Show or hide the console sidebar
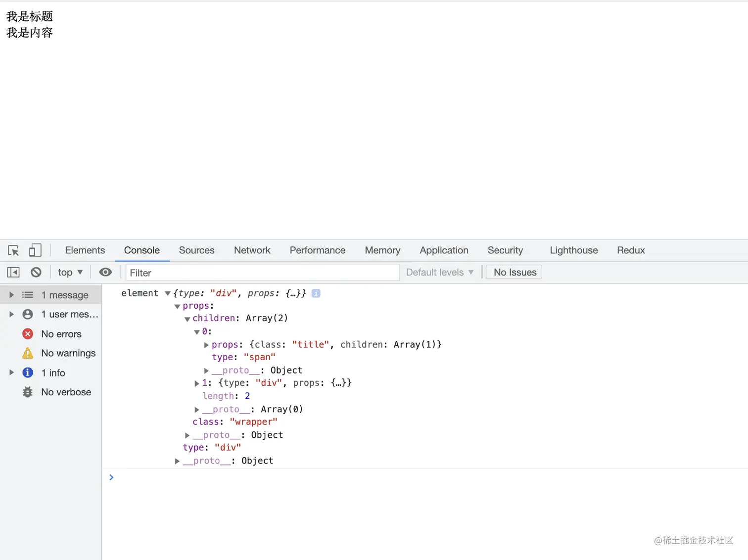This screenshot has width=748, height=560. [x=13, y=273]
